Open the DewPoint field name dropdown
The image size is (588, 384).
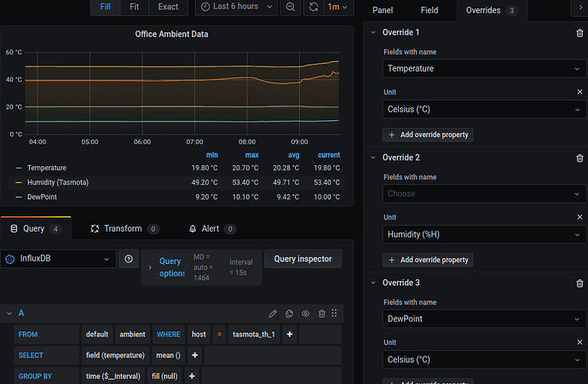point(484,318)
